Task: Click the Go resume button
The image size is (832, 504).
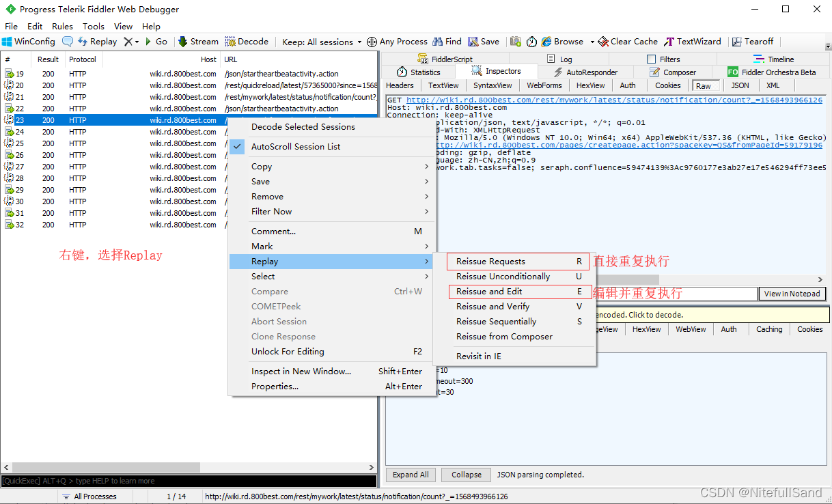Action: [156, 42]
